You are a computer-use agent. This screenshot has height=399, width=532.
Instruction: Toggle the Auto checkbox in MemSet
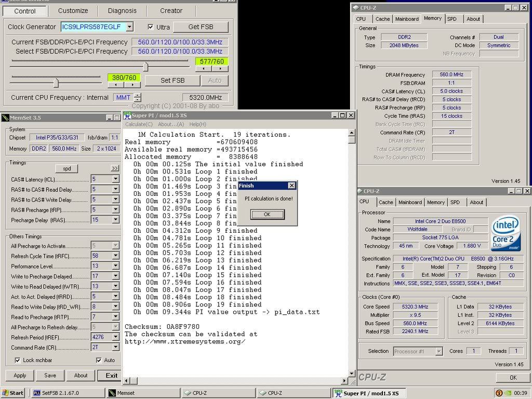99,361
